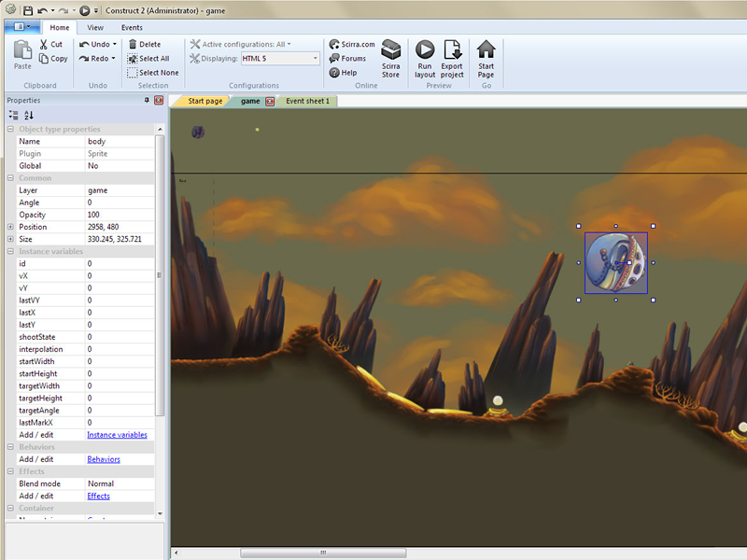Toggle auto-hide pin on Properties panel
This screenshot has height=560, width=747.
point(147,100)
